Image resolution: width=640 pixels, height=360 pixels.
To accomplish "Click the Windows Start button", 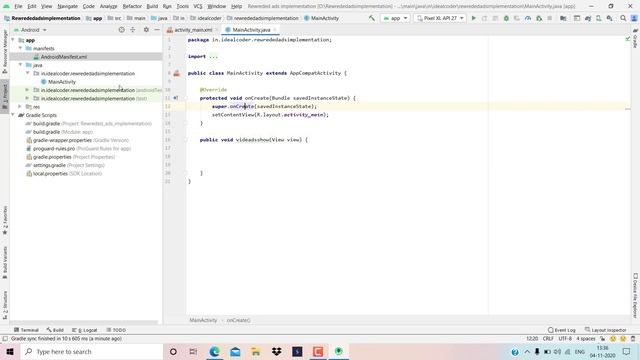I will [x=10, y=351].
